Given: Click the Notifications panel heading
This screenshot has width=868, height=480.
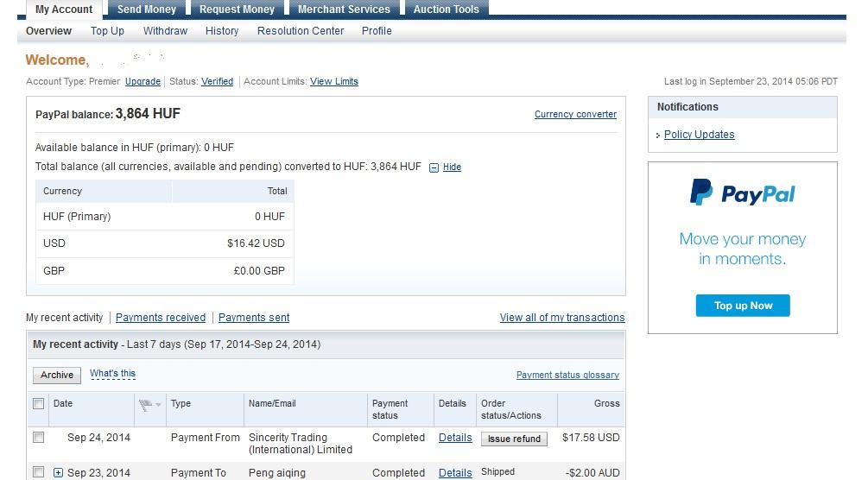Looking at the screenshot, I should click(687, 107).
